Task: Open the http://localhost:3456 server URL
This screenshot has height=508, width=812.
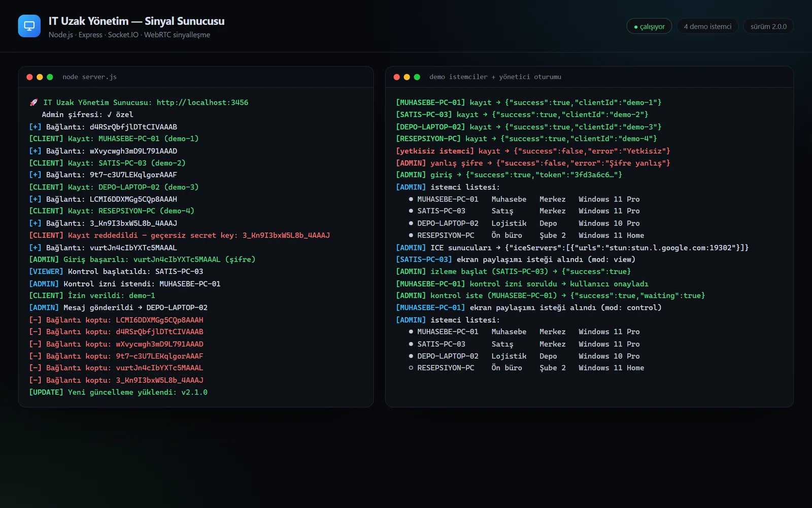Action: click(x=202, y=103)
